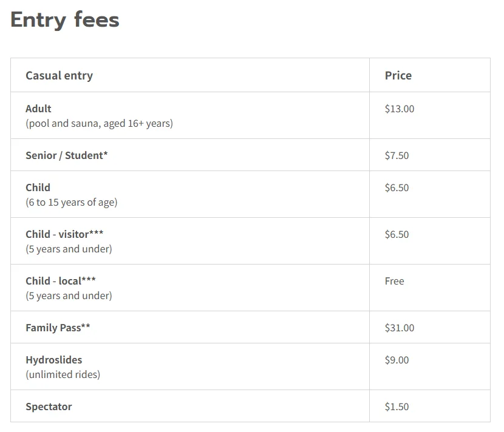504x432 pixels.
Task: Select the $13.00 adult price
Action: tap(400, 109)
